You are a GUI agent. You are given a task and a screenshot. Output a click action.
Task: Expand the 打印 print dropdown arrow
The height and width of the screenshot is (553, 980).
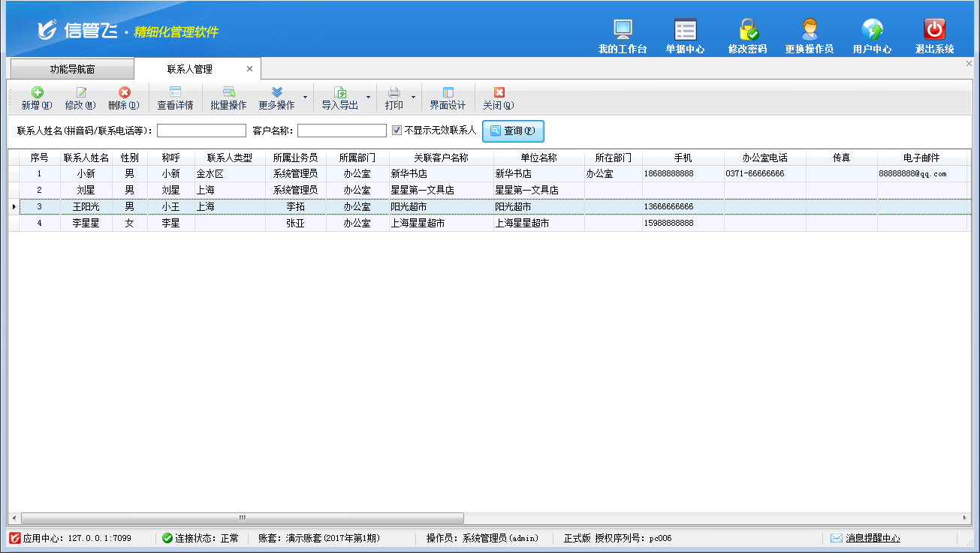[x=413, y=98]
